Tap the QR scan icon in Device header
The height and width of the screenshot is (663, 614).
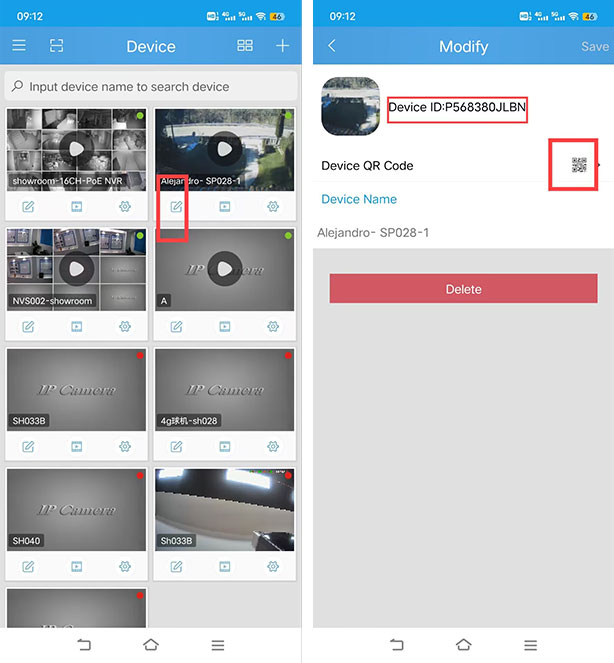pyautogui.click(x=56, y=45)
